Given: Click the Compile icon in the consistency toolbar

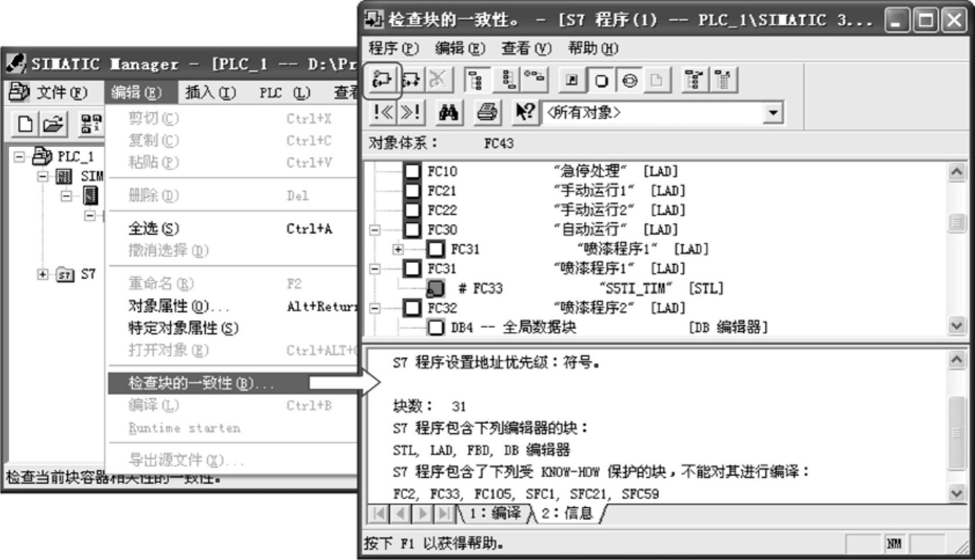Looking at the screenshot, I should [x=382, y=80].
